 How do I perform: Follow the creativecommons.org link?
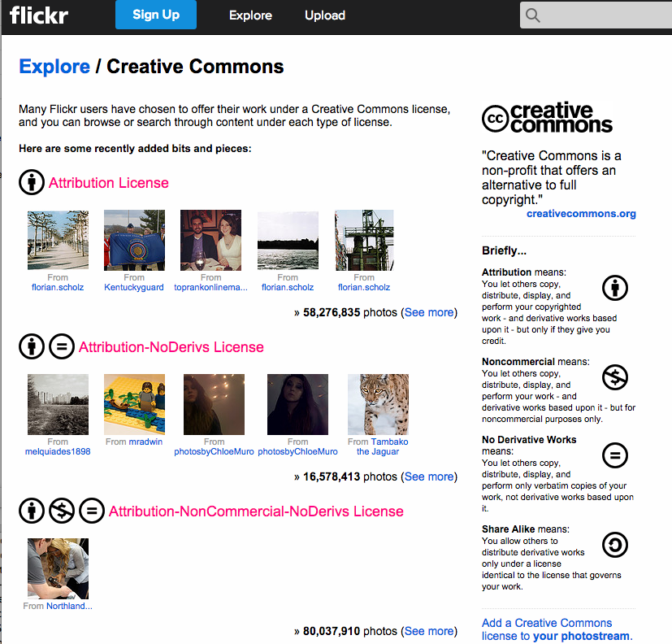(581, 214)
